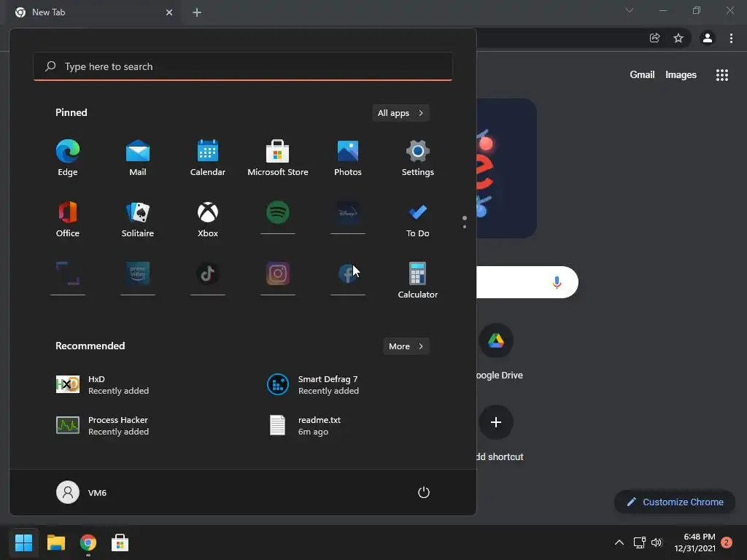
Task: Click the Disney+ pinned icon
Action: point(348,213)
